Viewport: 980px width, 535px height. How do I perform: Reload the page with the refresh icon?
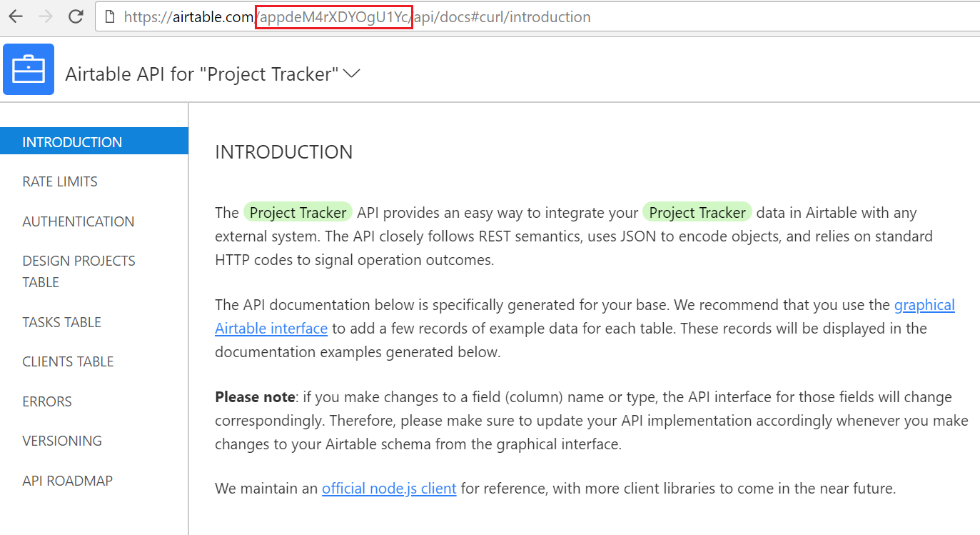pyautogui.click(x=76, y=16)
